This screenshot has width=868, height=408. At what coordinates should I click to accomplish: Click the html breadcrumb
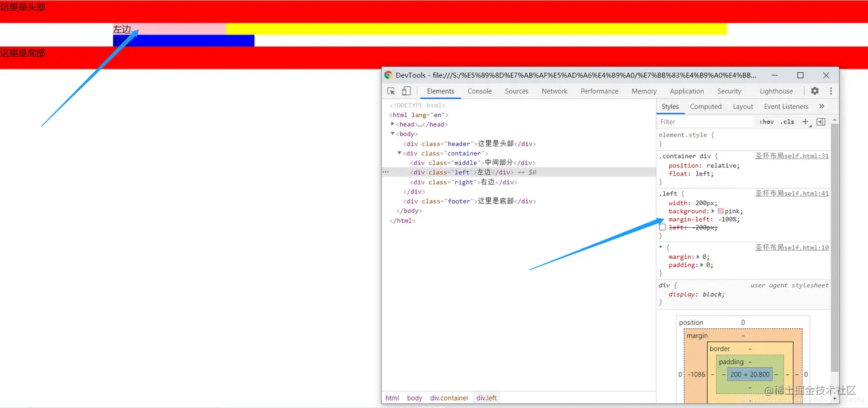pyautogui.click(x=392, y=398)
